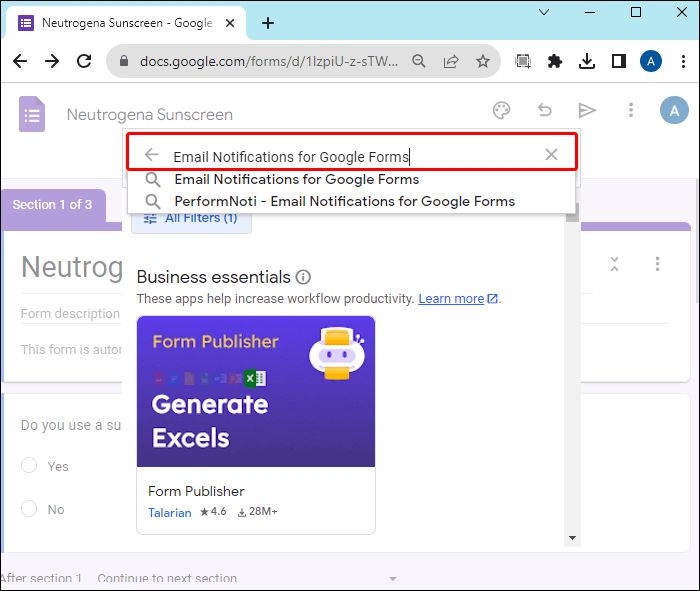Viewport: 700px width, 591px height.
Task: Open the Forms more options menu
Action: [x=631, y=110]
